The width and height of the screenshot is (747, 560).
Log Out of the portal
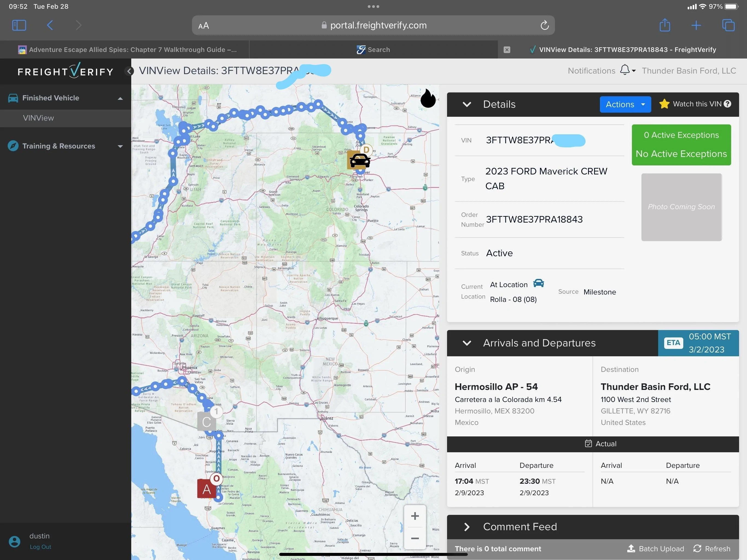pos(40,547)
